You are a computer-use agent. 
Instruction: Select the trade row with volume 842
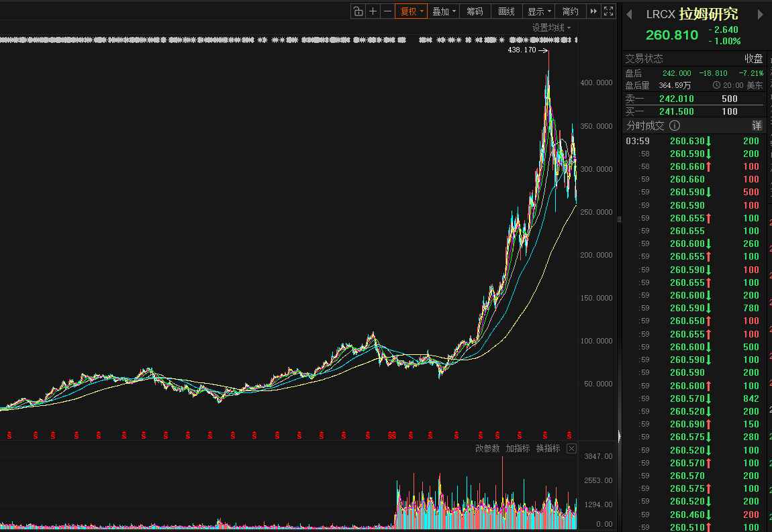point(693,398)
